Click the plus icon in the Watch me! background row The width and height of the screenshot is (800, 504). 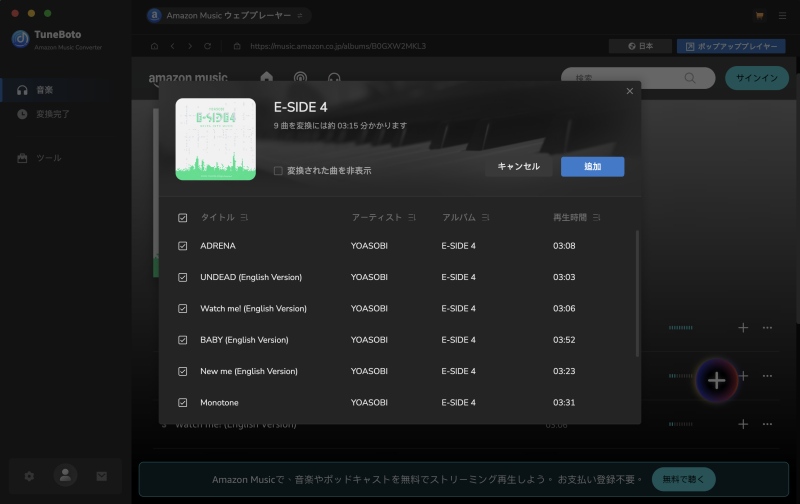(743, 424)
